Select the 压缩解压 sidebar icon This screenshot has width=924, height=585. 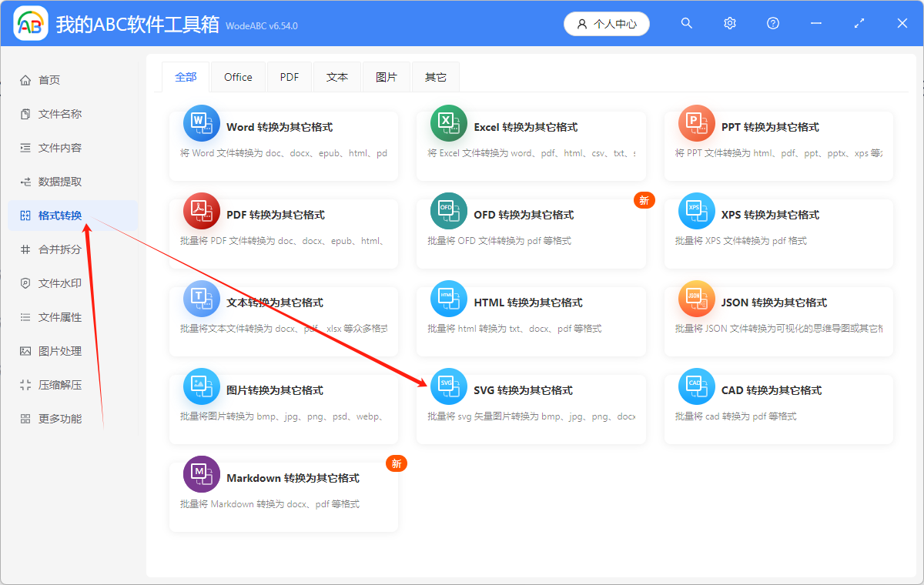pos(26,384)
